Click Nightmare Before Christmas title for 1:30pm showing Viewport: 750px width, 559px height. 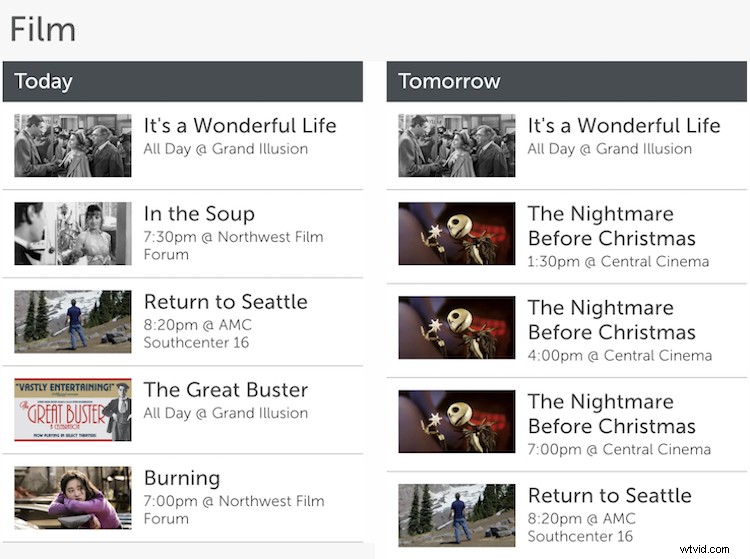[611, 226]
